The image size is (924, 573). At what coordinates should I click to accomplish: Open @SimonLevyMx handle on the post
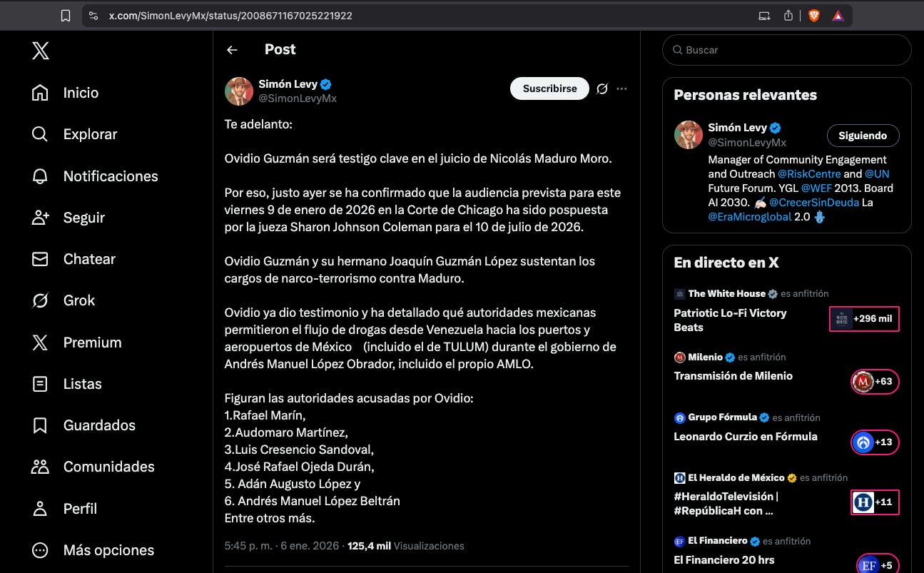pyautogui.click(x=298, y=98)
